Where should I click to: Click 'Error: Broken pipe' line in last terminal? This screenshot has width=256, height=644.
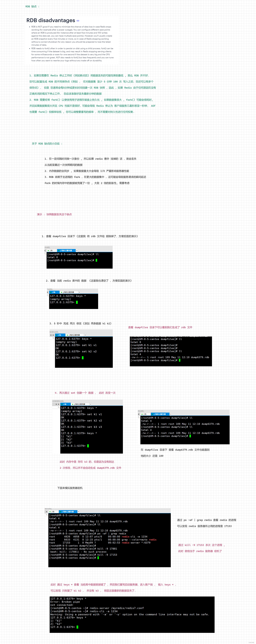point(65,602)
